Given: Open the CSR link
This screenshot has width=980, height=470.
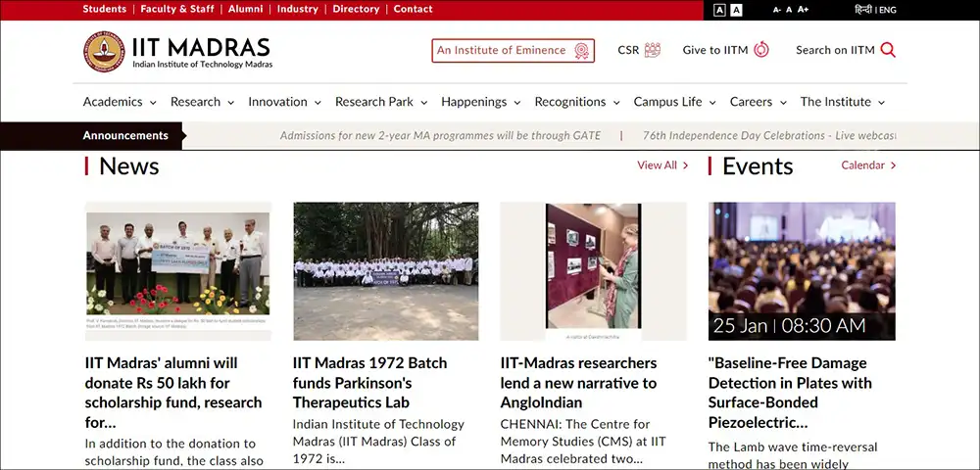Looking at the screenshot, I should pyautogui.click(x=628, y=51).
